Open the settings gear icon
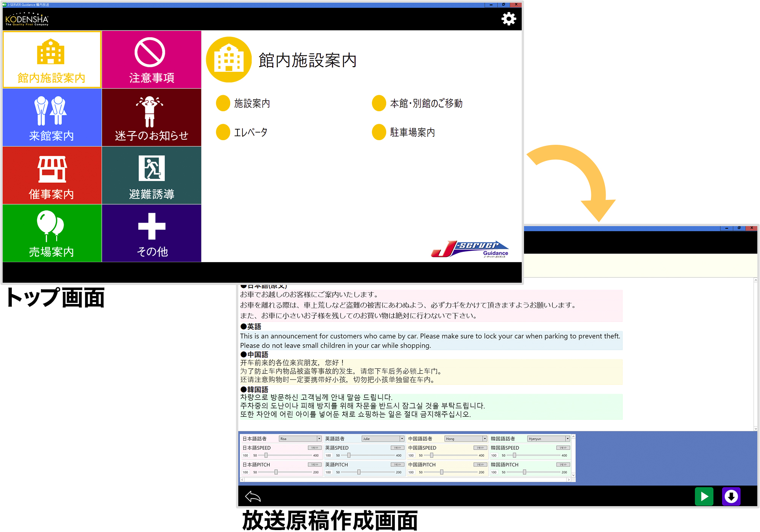The width and height of the screenshot is (760, 532). 508,19
